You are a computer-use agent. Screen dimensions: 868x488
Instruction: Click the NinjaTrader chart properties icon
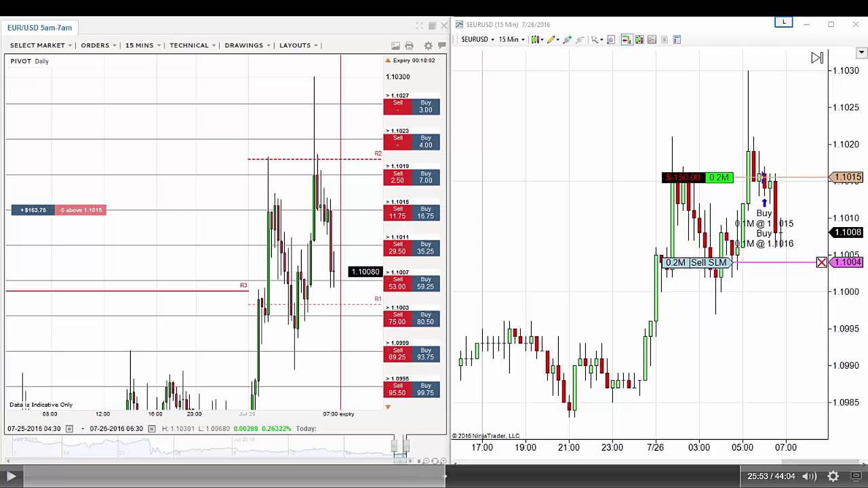(x=676, y=39)
